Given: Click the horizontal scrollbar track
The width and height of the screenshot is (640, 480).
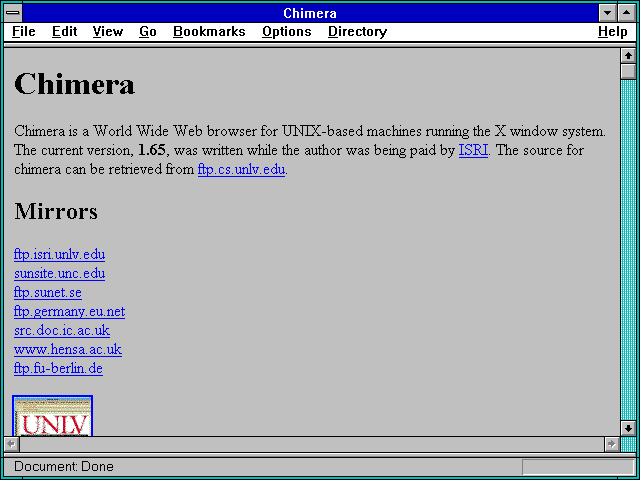Looking at the screenshot, I should coord(312,444).
